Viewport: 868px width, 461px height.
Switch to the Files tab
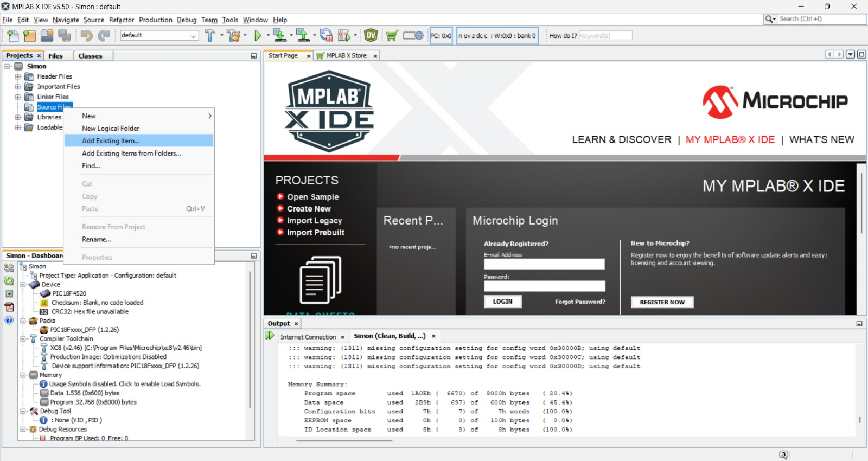click(x=55, y=56)
